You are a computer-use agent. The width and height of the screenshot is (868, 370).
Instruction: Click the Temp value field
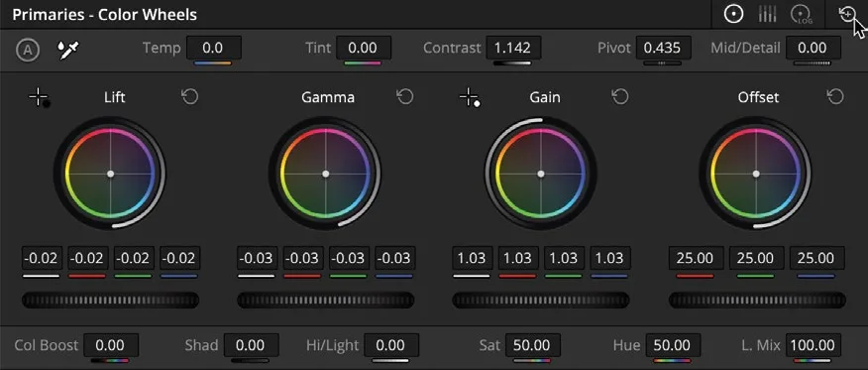tap(214, 49)
